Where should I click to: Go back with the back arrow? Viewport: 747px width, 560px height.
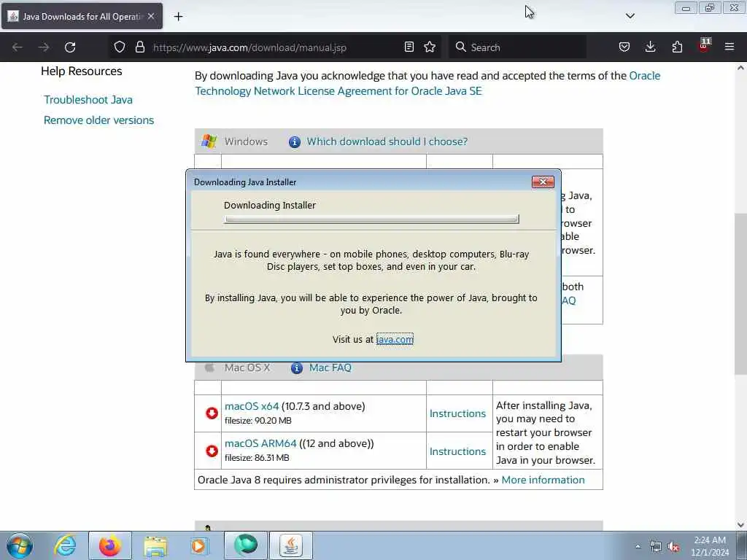pos(18,47)
